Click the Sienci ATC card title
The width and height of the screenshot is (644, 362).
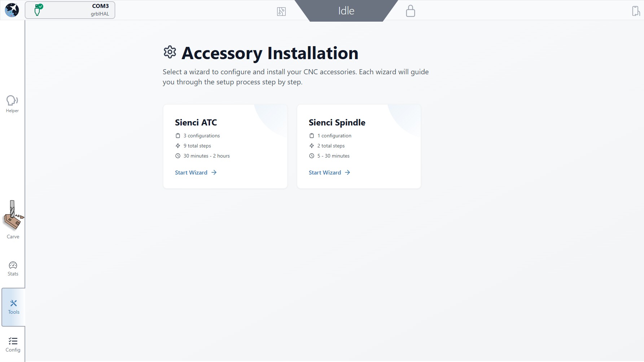[196, 123]
